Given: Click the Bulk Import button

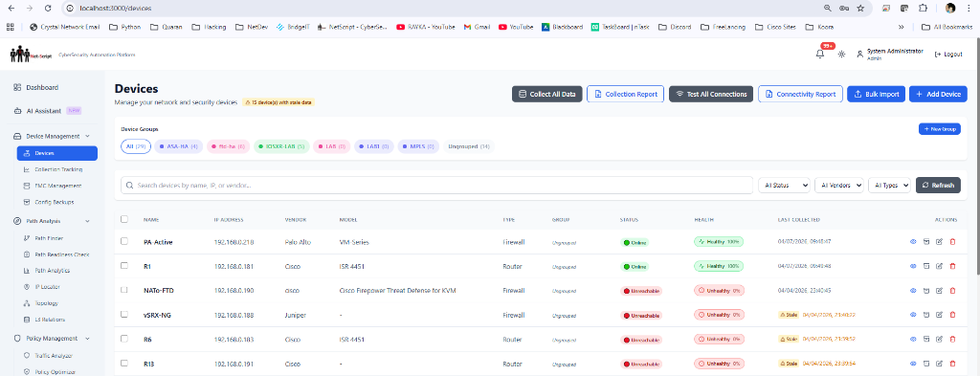Looking at the screenshot, I should coord(877,94).
